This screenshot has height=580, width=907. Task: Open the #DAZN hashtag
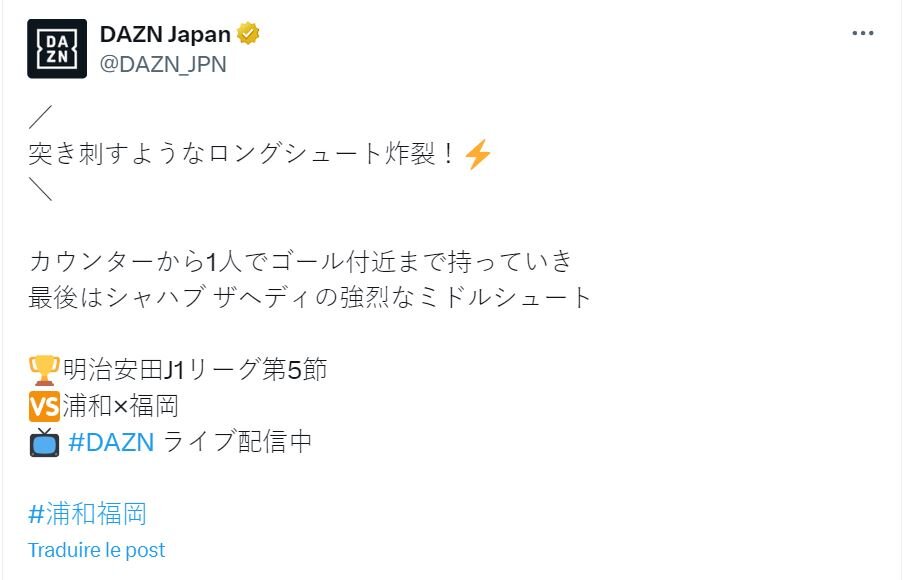click(x=111, y=443)
